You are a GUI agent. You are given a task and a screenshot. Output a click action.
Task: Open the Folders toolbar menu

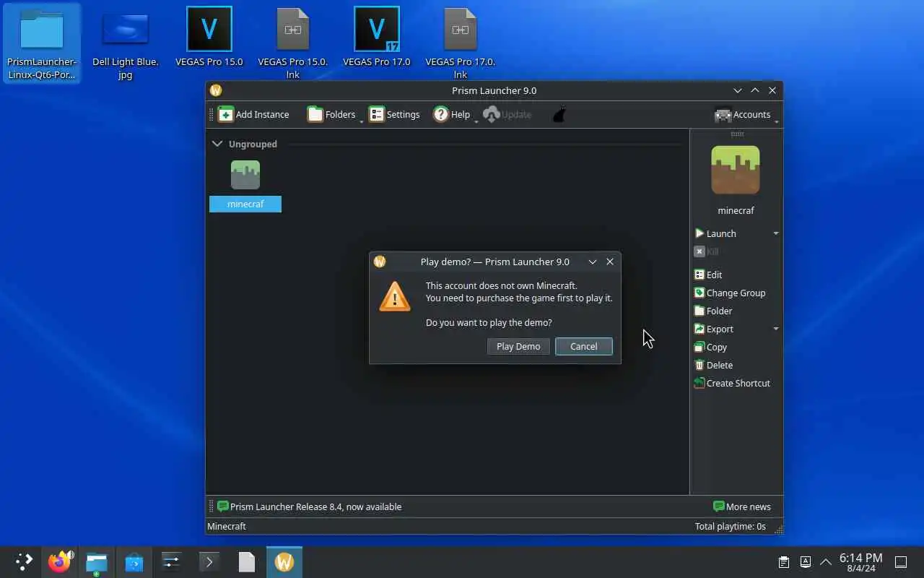pyautogui.click(x=333, y=114)
